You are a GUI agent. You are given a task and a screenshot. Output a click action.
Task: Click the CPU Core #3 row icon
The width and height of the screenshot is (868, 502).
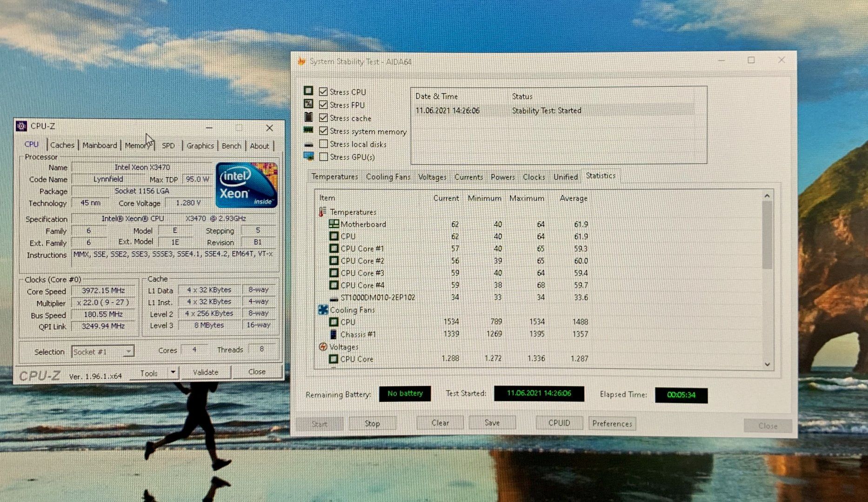pos(334,273)
